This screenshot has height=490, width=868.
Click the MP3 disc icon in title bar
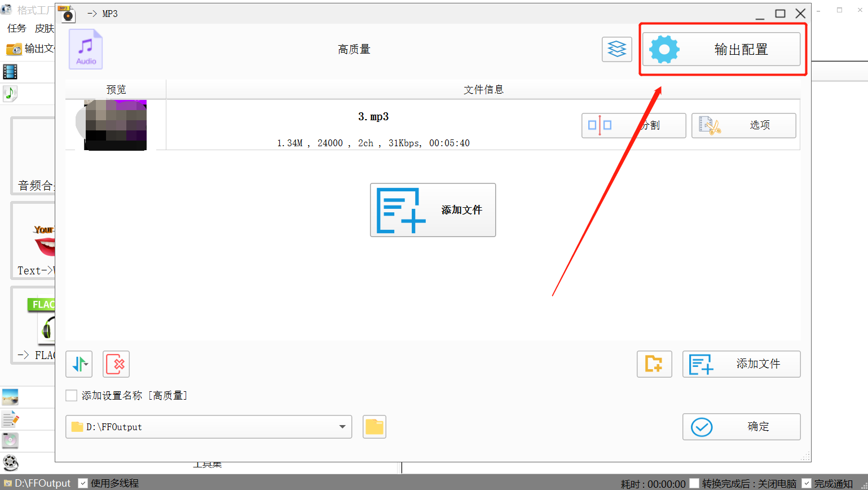(x=68, y=14)
